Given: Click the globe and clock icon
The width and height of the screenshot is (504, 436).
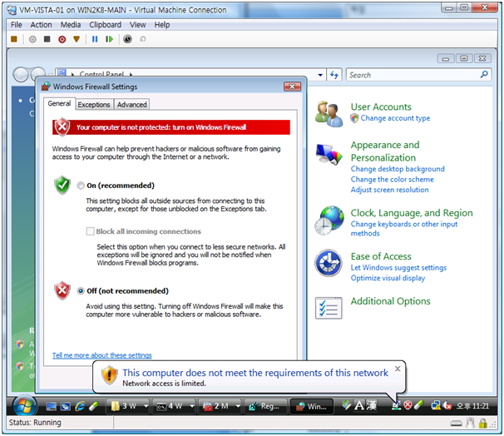Looking at the screenshot, I should [329, 220].
